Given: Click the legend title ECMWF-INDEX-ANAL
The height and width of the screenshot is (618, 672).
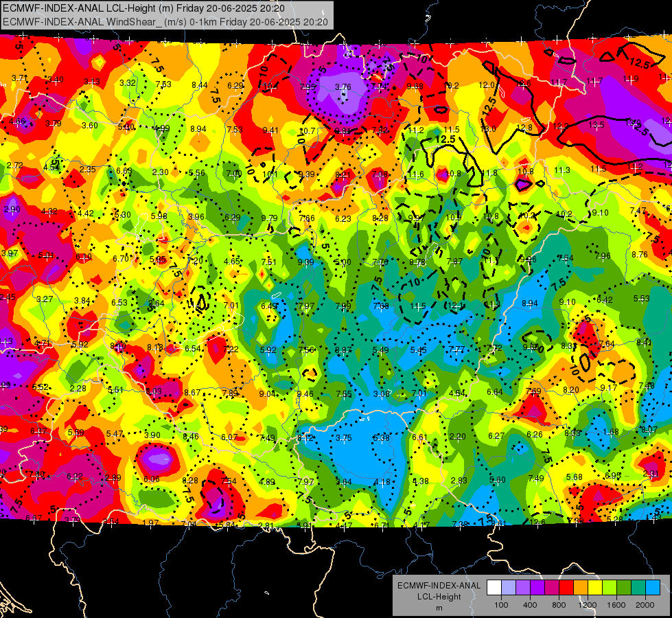Looking at the screenshot, I should tap(439, 586).
